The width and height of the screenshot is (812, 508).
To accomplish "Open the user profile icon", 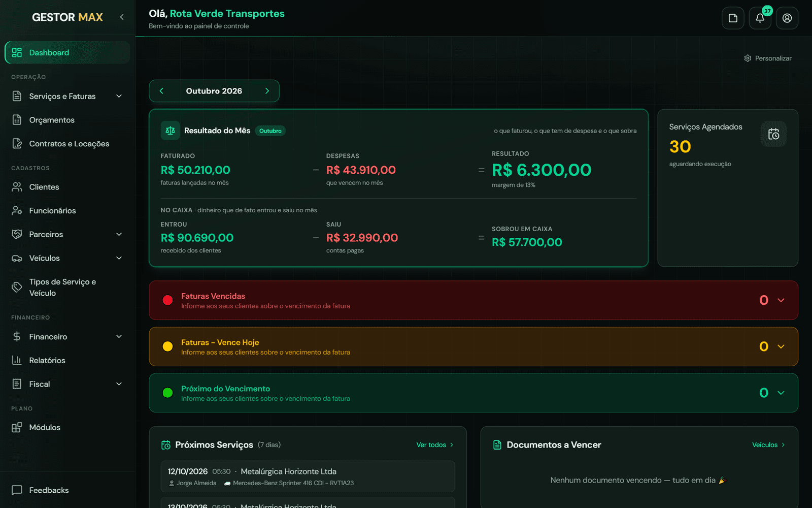I will (x=787, y=18).
